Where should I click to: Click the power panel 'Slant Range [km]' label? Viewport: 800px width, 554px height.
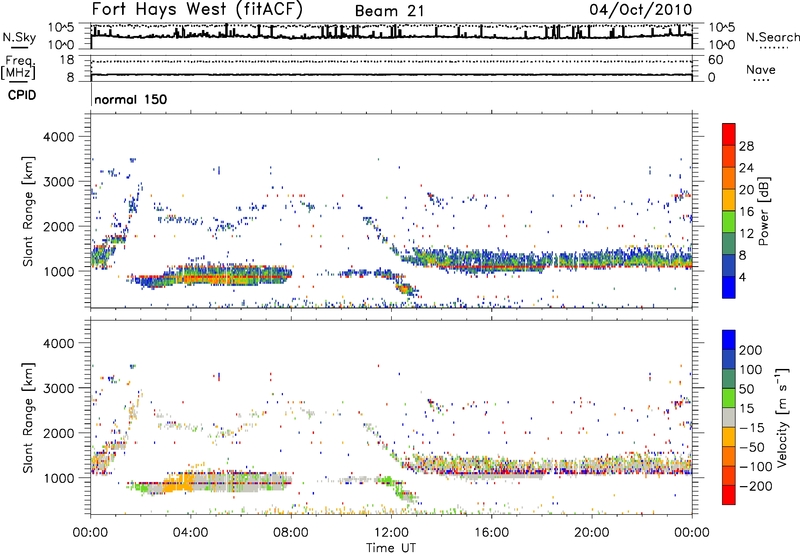pos(28,211)
